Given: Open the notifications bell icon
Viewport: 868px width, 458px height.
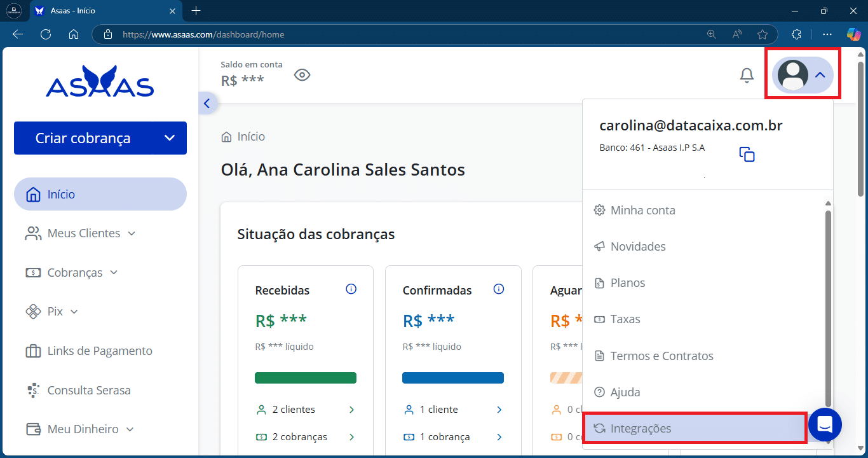Looking at the screenshot, I should pyautogui.click(x=747, y=74).
